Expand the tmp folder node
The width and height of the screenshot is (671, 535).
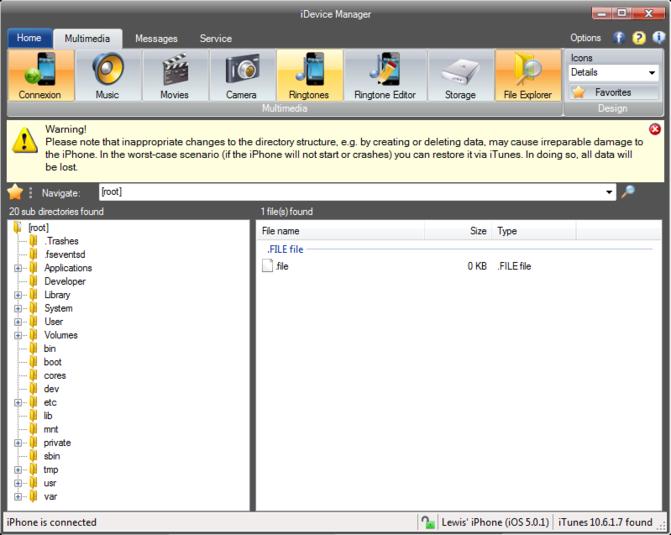click(x=18, y=470)
